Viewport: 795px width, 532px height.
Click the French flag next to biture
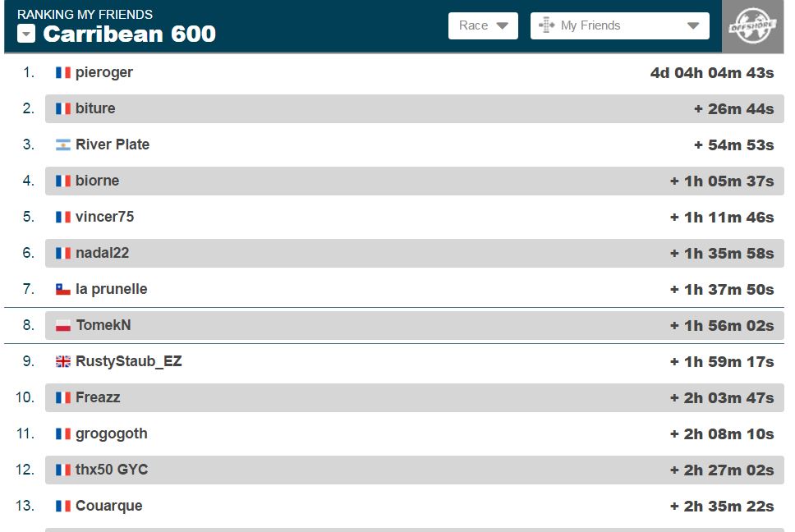[63, 108]
